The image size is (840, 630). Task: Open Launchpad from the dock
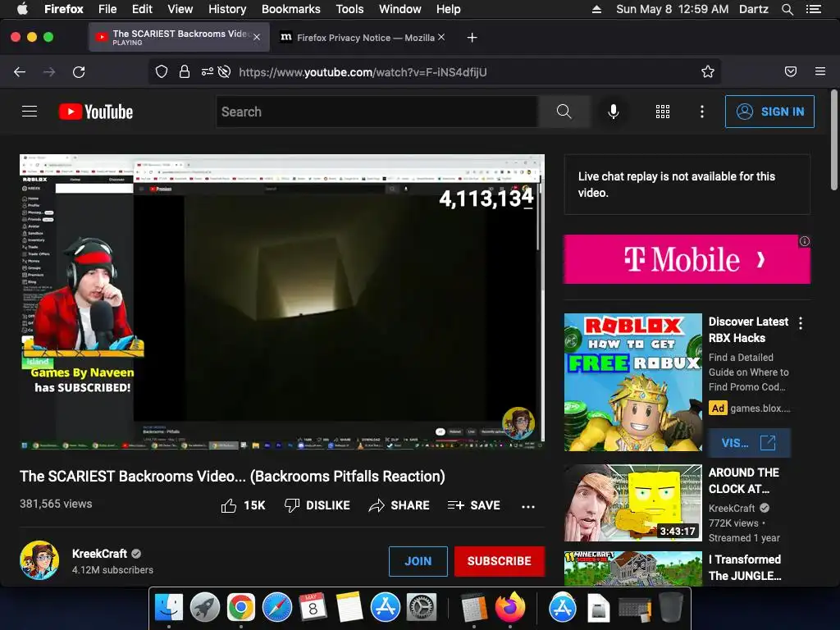[204, 608]
